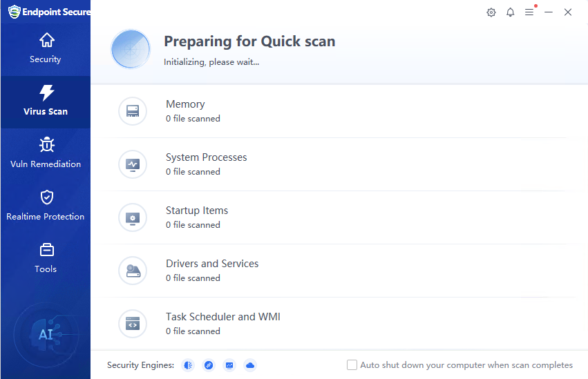This screenshot has height=379, width=588.
Task: Open the settings gear in title bar
Action: pos(491,12)
